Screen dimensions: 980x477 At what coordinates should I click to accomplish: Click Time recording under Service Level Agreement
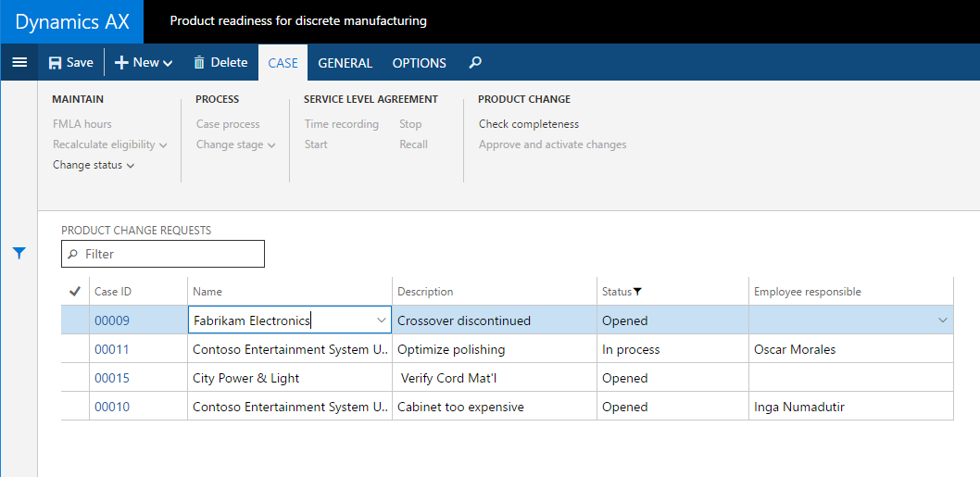(x=342, y=124)
